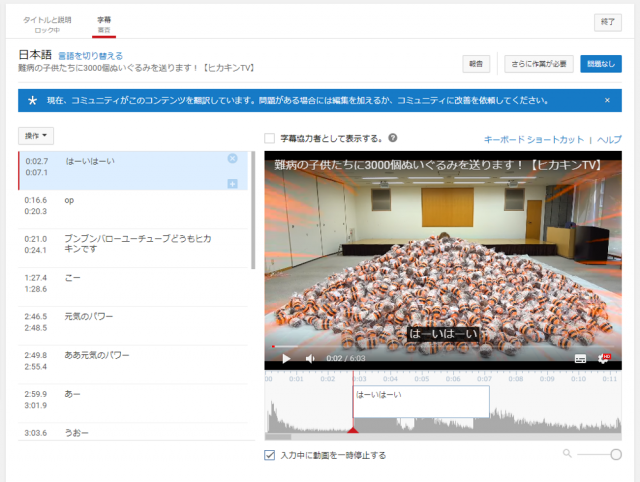Click the 0:02 / 6:03 time display
Viewport: 640px width, 482px height.
point(346,358)
